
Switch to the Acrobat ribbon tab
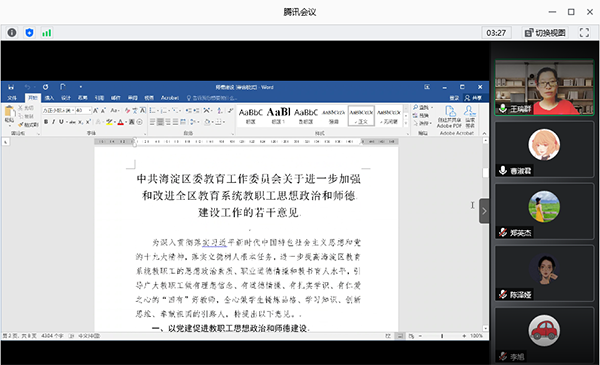pos(170,98)
